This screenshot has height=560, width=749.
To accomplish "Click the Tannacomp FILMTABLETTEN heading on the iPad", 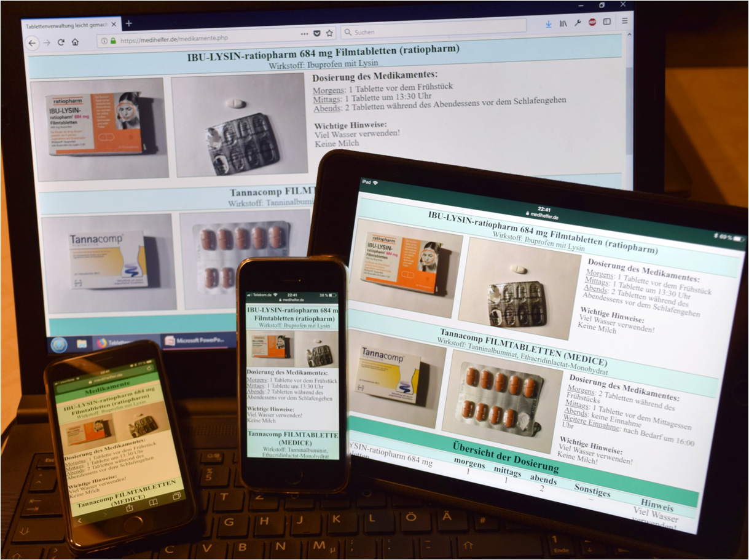I will (x=523, y=348).
